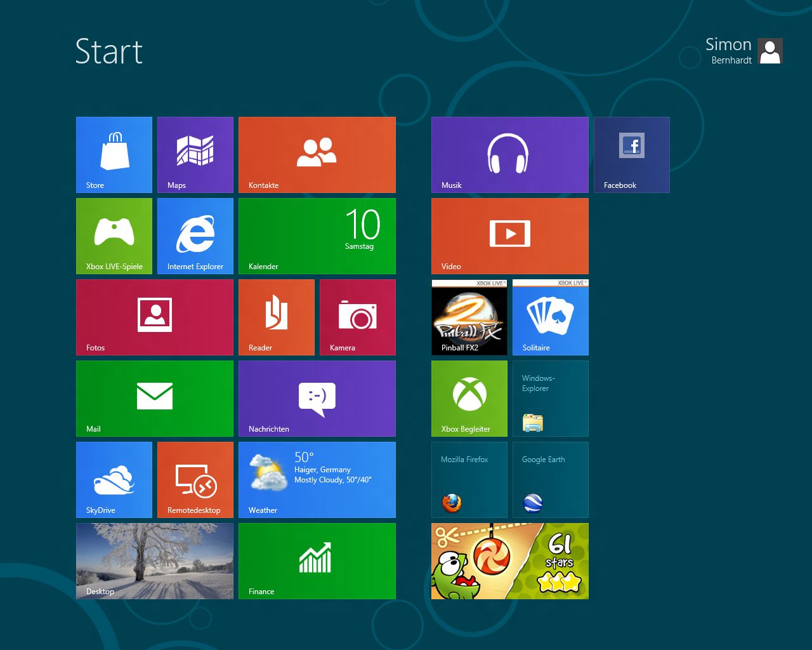Launch the Kamera app
Screen dimensions: 812x650
click(x=358, y=317)
